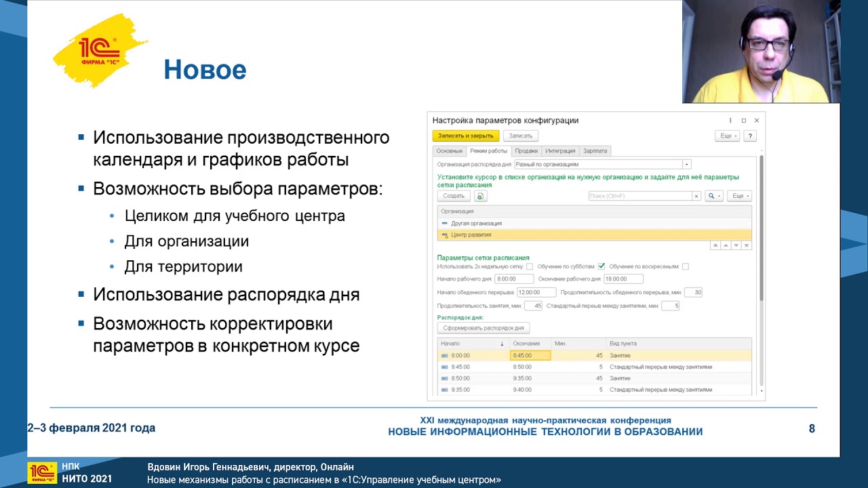The width and height of the screenshot is (868, 488).
Task: Switch to the Зарплата tab
Action: pos(595,150)
